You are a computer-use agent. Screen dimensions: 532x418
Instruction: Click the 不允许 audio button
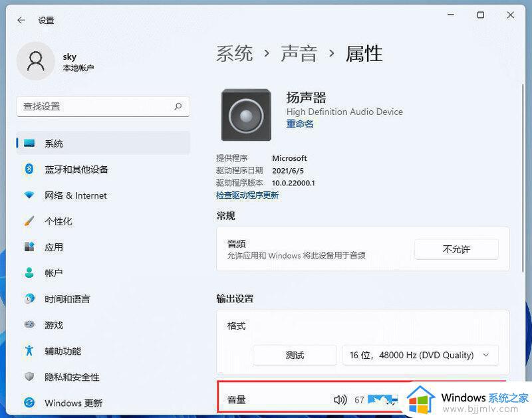tap(456, 249)
